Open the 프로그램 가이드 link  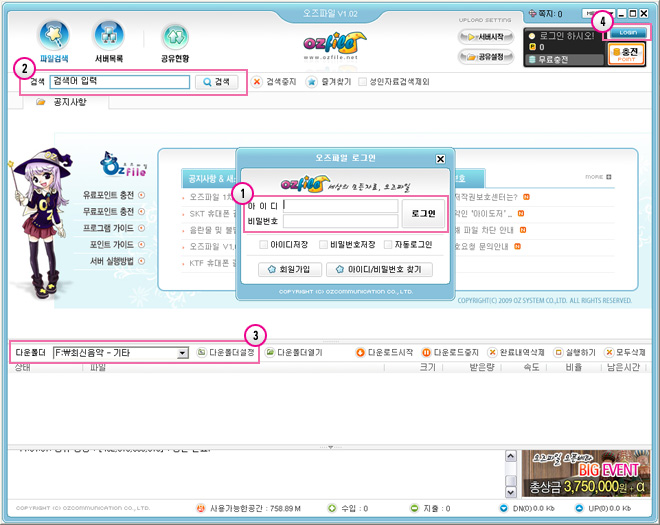pyautogui.click(x=108, y=228)
